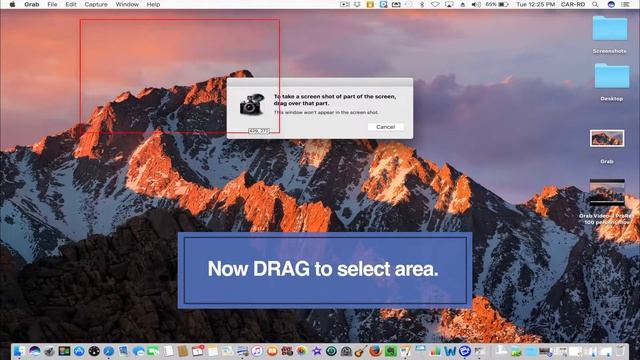This screenshot has width=640, height=360.
Task: Open Bluetooth status in menu bar
Action: tap(422, 4)
